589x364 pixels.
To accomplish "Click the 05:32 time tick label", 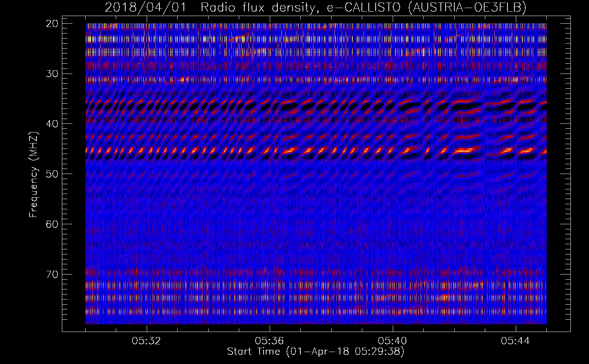I will (x=146, y=341).
